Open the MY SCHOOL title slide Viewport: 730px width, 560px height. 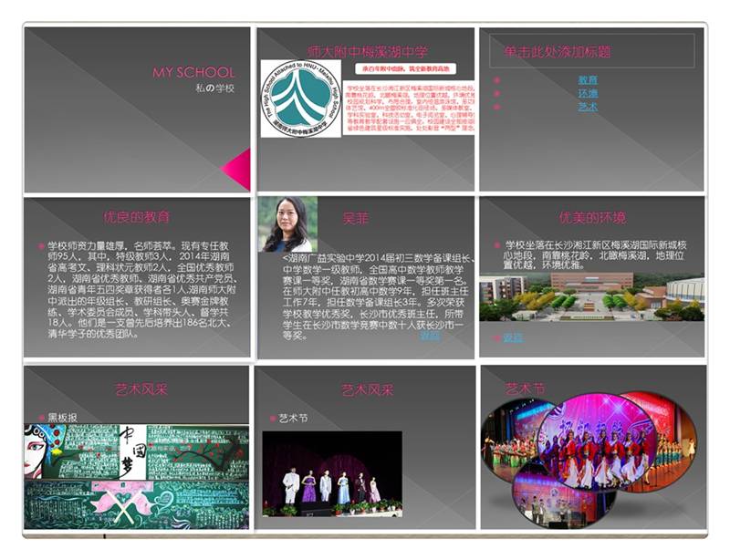tap(137, 109)
